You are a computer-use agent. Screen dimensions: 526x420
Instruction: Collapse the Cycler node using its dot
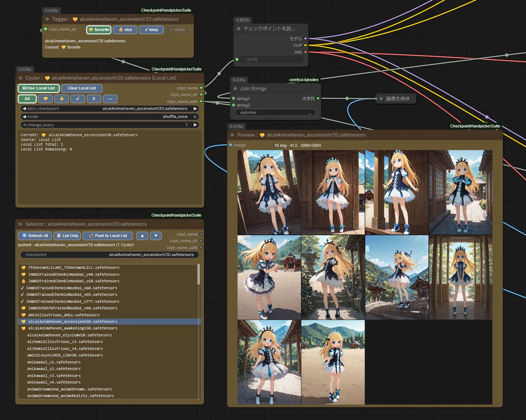tap(21, 78)
